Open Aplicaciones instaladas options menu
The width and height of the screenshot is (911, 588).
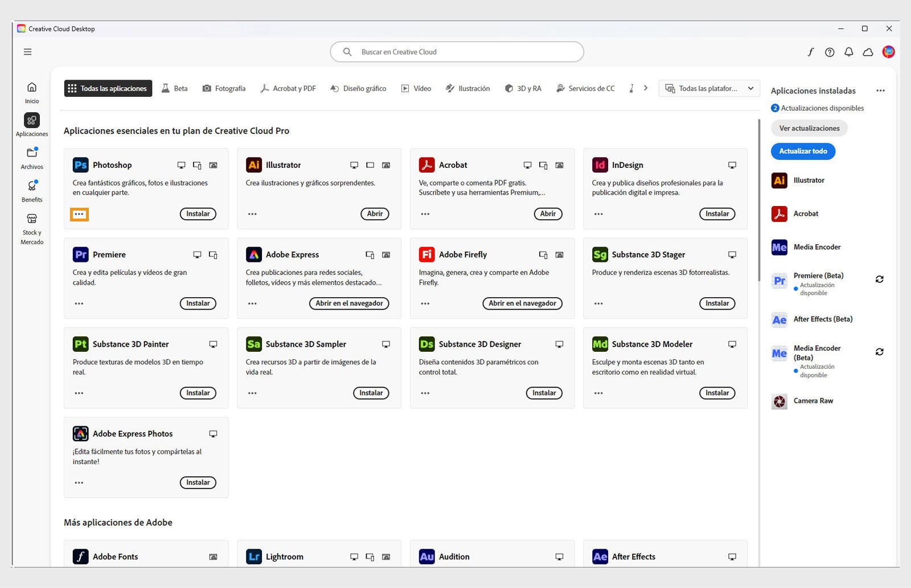click(881, 91)
